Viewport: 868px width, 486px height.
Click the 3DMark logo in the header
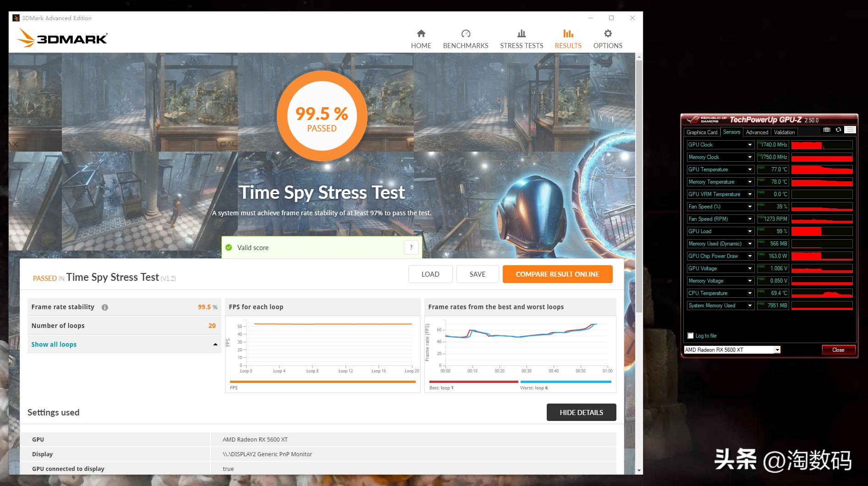pos(62,38)
